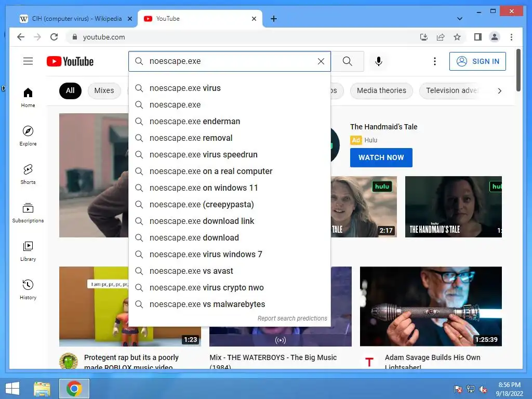Image resolution: width=532 pixels, height=399 pixels.
Task: Reload the page
Action: click(x=54, y=37)
